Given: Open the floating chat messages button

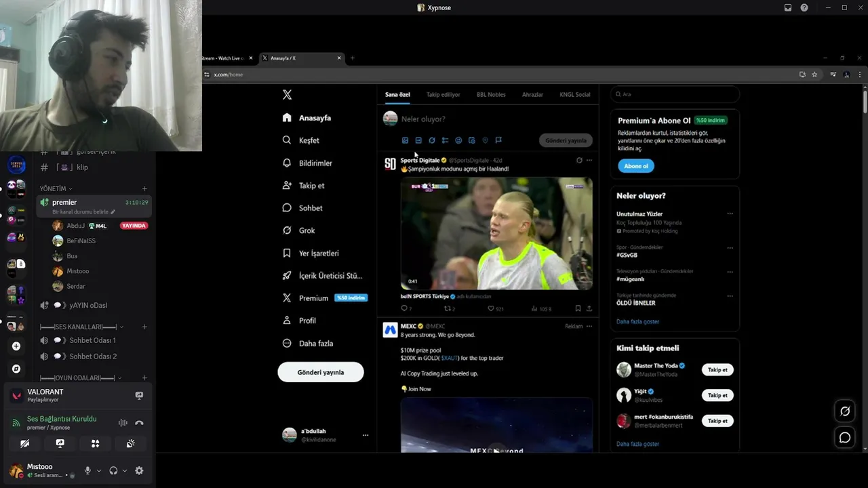Looking at the screenshot, I should [845, 437].
